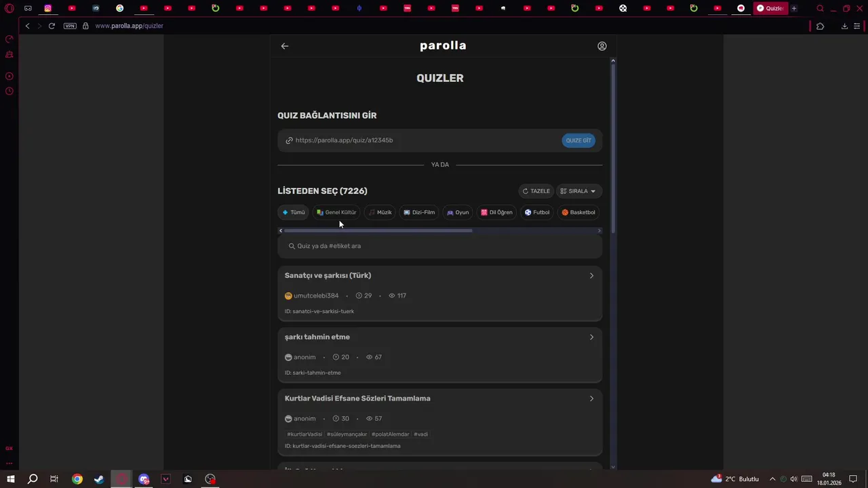The image size is (868, 488).
Task: Click the scrollbar down arrow
Action: coord(613,467)
